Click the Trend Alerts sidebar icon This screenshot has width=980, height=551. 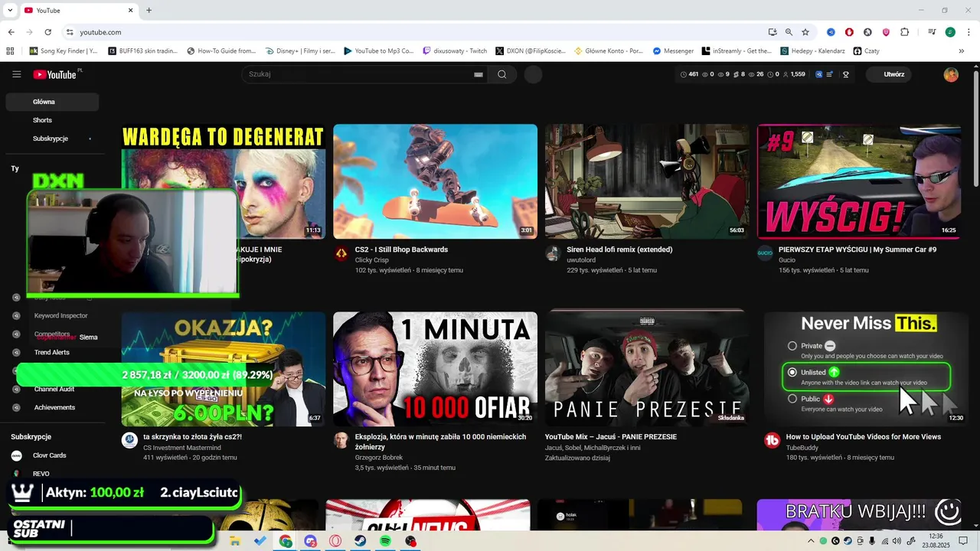click(x=16, y=352)
